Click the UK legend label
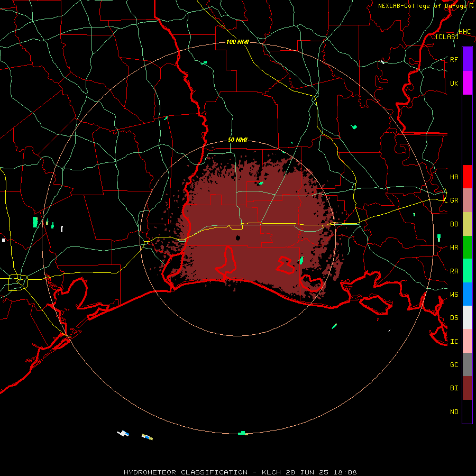The width and height of the screenshot is (476, 476). pyautogui.click(x=454, y=83)
